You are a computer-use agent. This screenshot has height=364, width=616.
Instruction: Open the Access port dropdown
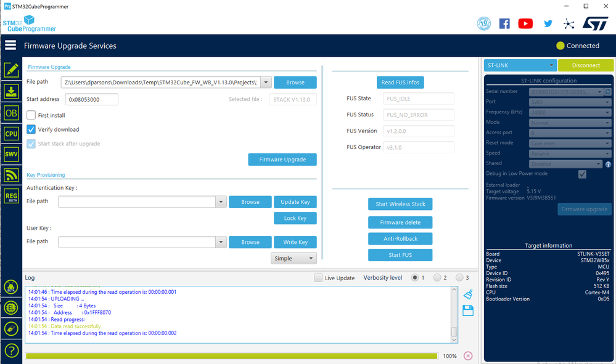[570, 133]
